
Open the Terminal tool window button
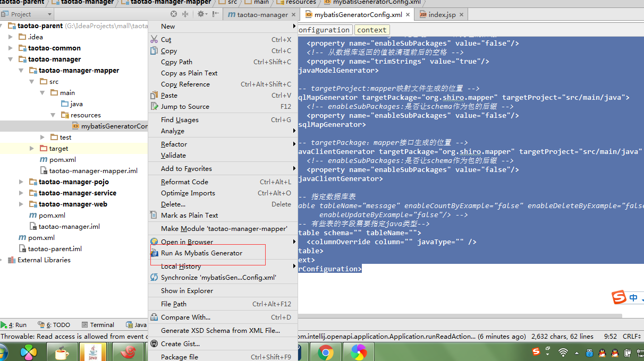pos(98,325)
